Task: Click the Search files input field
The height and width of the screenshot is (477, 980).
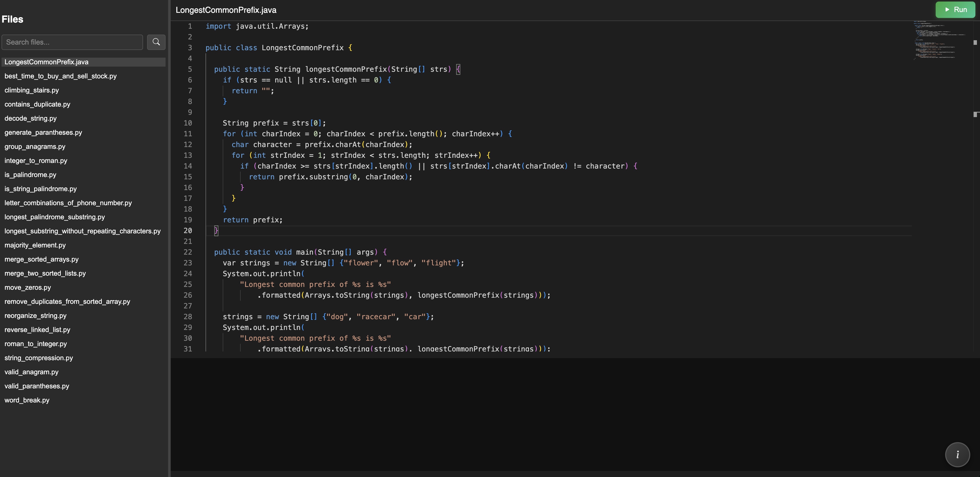Action: (72, 42)
